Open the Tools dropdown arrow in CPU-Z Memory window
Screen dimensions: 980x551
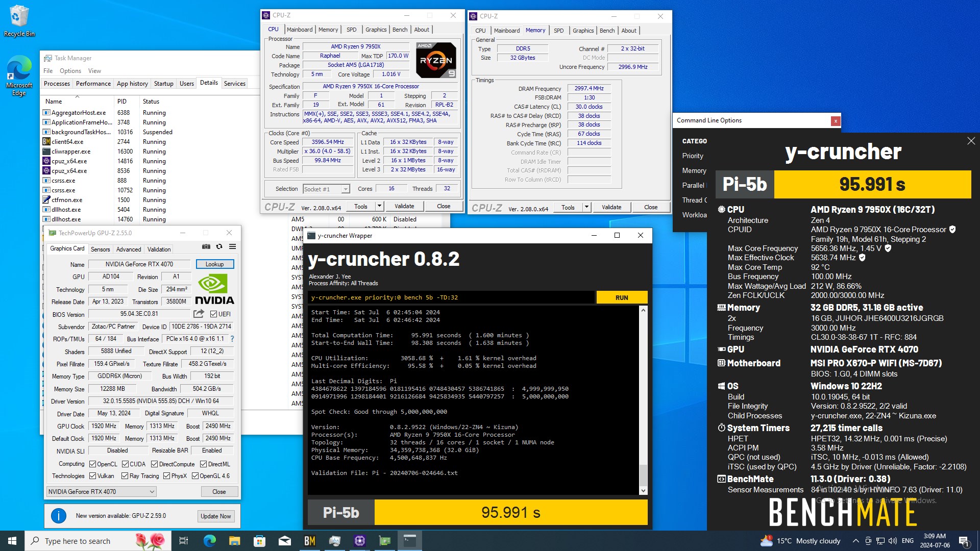click(x=586, y=207)
